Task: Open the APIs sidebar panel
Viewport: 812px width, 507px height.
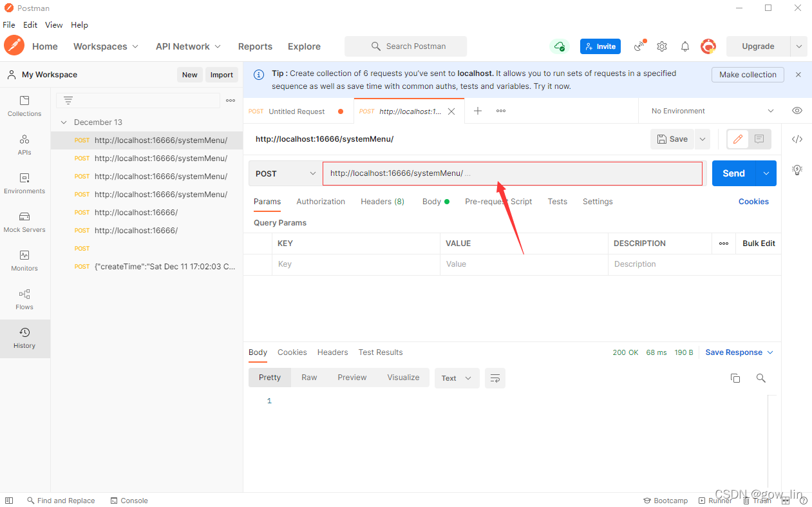Action: point(24,145)
